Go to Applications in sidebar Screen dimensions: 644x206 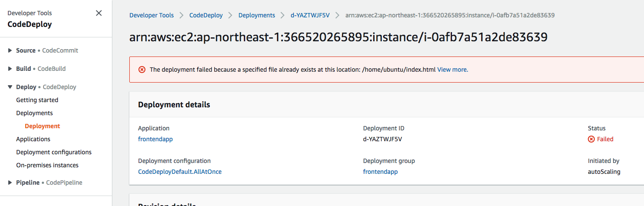pyautogui.click(x=33, y=139)
